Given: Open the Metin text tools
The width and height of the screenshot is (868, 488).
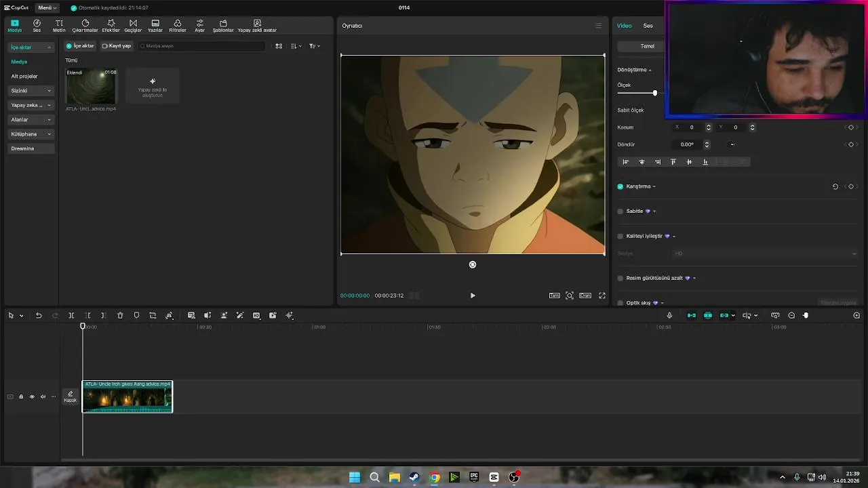Looking at the screenshot, I should [59, 26].
